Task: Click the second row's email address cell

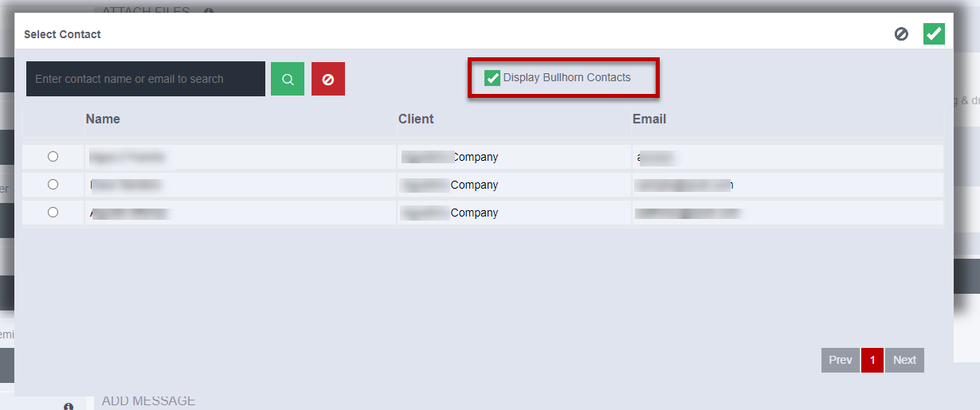Action: (x=684, y=185)
